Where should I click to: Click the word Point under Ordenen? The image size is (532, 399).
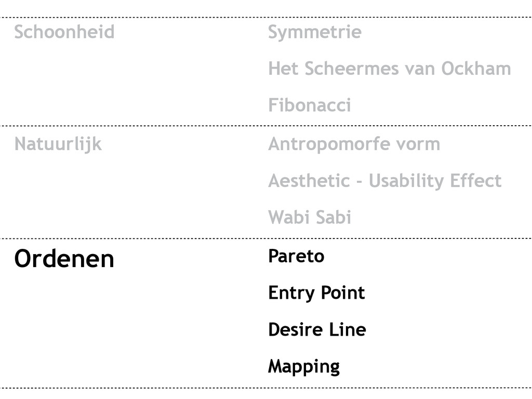343,292
